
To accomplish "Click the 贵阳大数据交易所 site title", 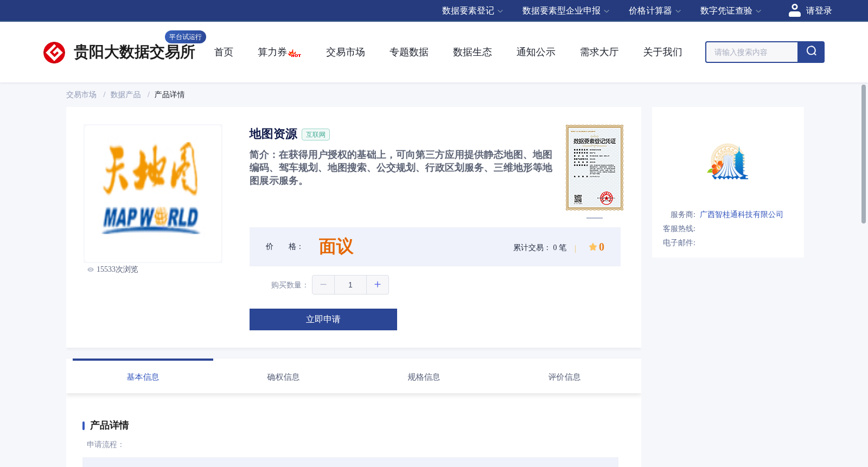I will (x=134, y=52).
